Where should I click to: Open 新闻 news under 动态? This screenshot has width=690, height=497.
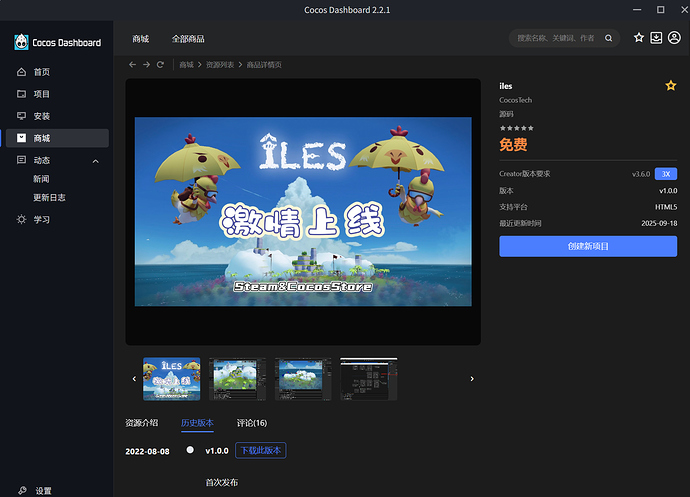click(41, 179)
